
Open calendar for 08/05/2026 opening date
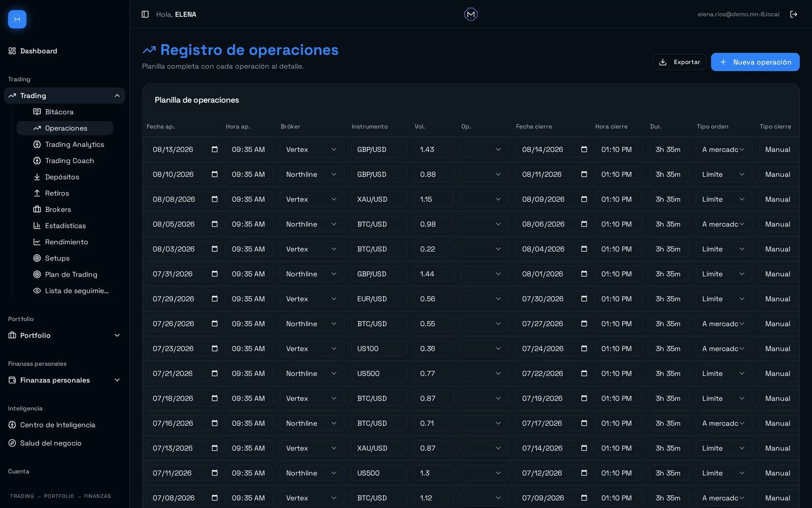pyautogui.click(x=215, y=224)
